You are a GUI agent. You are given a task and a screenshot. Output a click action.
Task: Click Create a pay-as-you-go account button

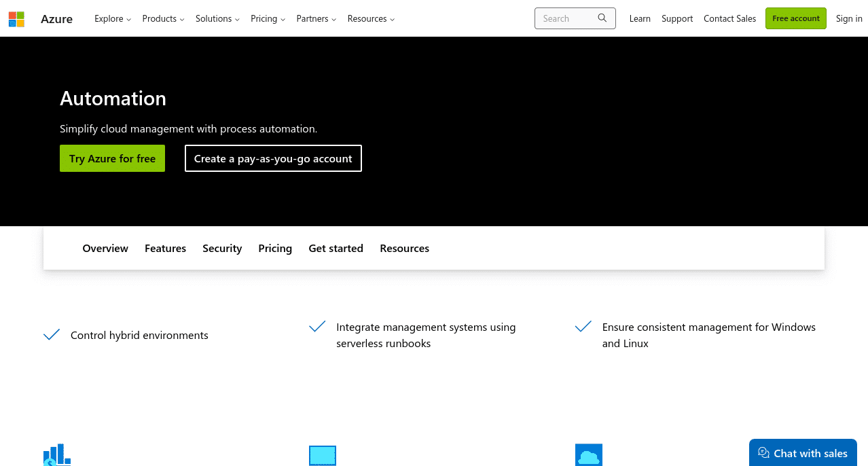tap(273, 158)
